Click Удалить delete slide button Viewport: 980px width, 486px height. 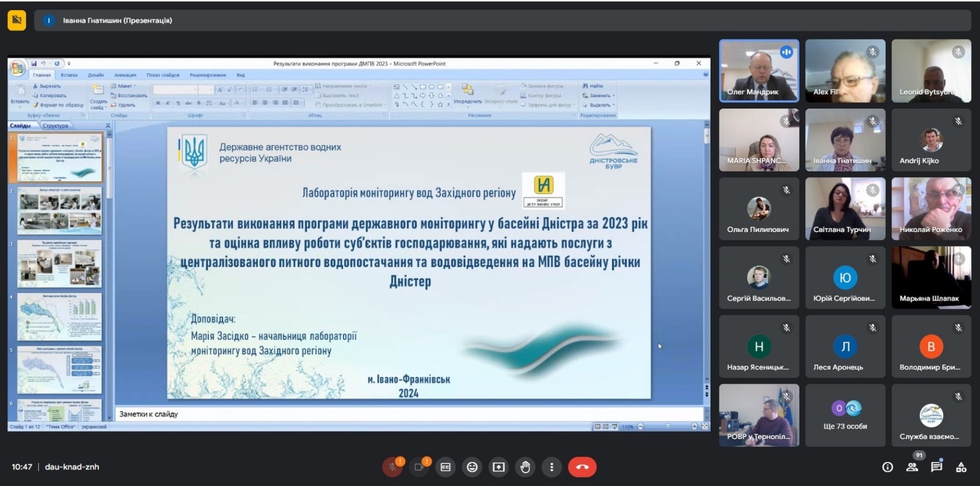123,105
